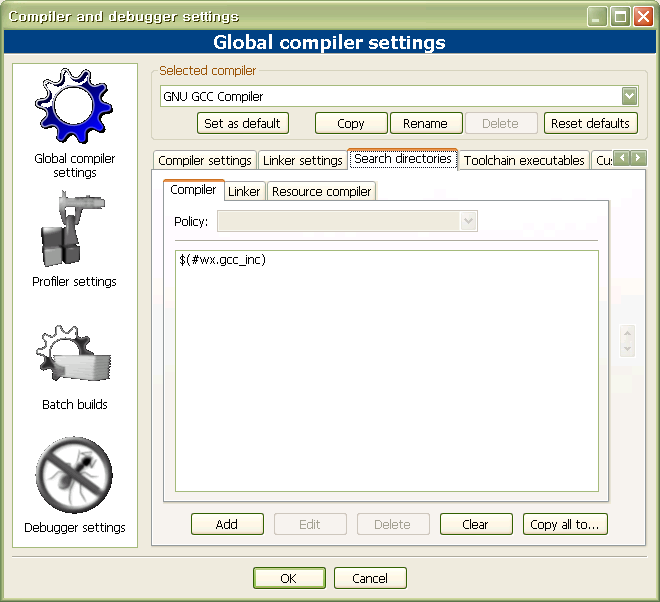This screenshot has width=660, height=602.
Task: Reset compiler defaults
Action: pos(590,123)
